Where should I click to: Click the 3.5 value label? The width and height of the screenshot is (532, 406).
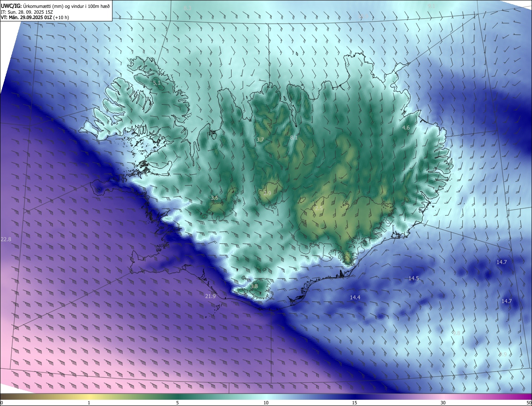pos(214,198)
